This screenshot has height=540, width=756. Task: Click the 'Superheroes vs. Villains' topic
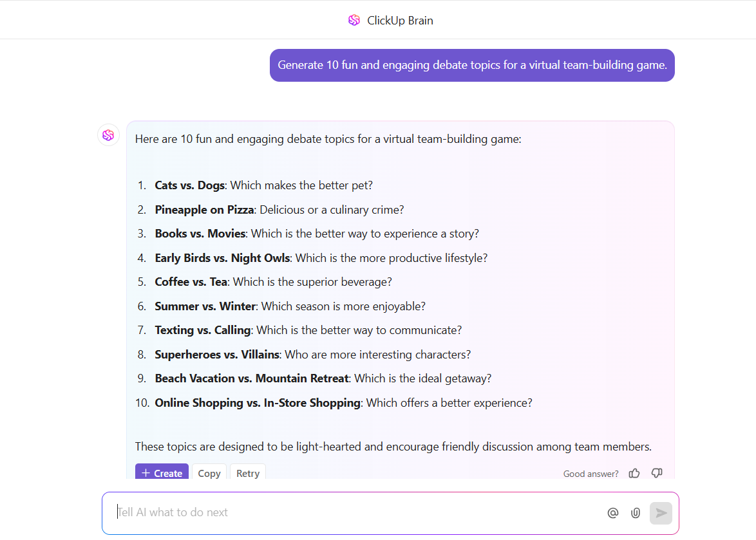(217, 355)
